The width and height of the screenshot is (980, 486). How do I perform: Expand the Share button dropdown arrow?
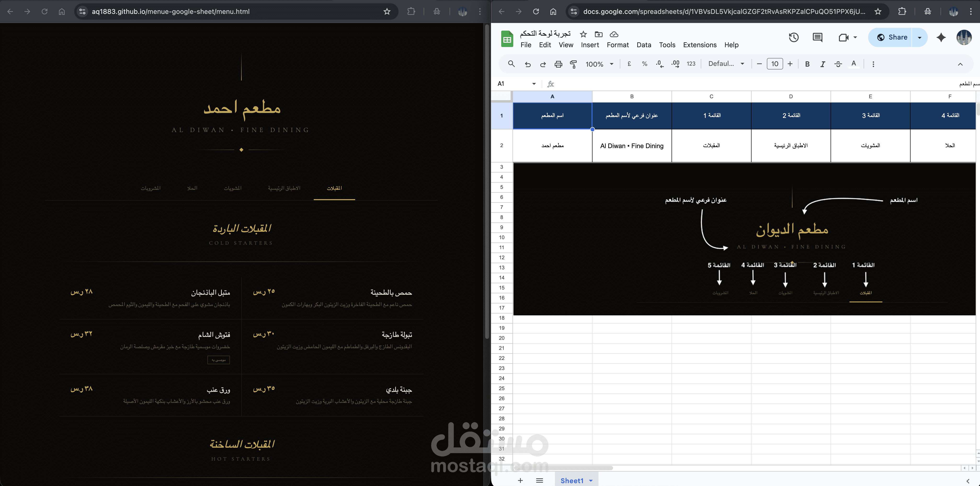click(x=919, y=37)
